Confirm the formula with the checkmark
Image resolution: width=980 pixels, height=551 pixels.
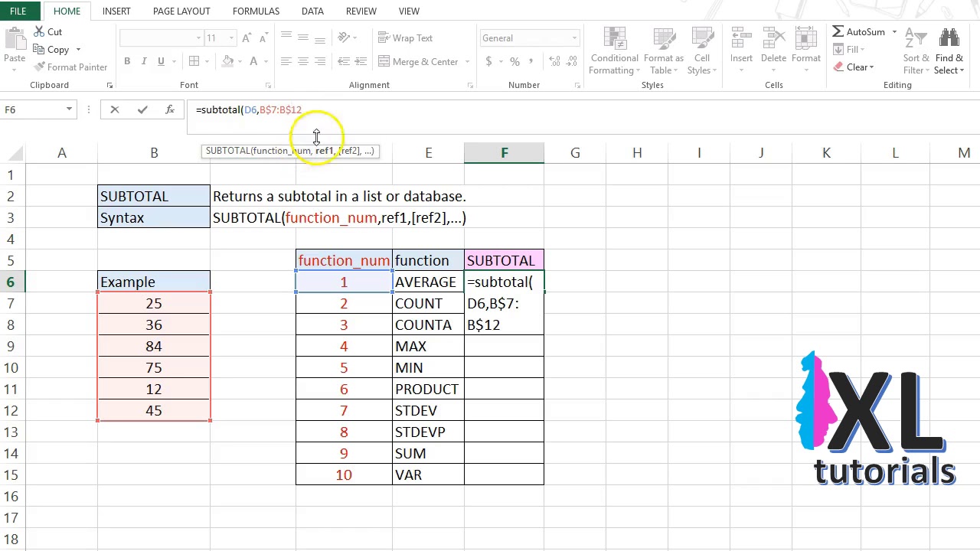click(142, 110)
